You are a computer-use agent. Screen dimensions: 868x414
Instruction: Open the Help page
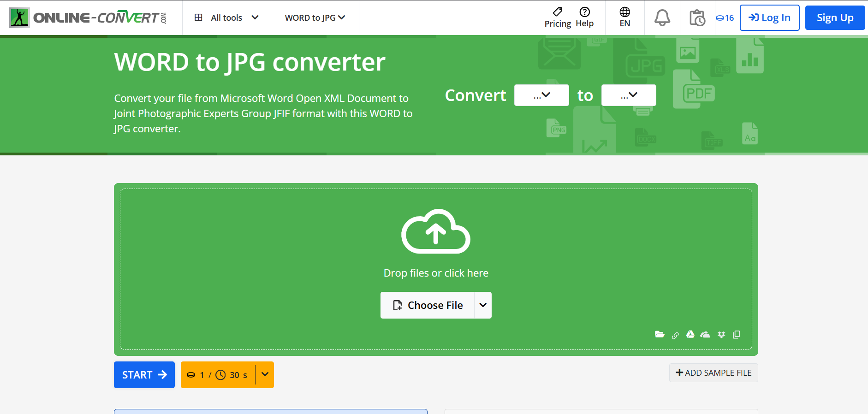coord(584,18)
